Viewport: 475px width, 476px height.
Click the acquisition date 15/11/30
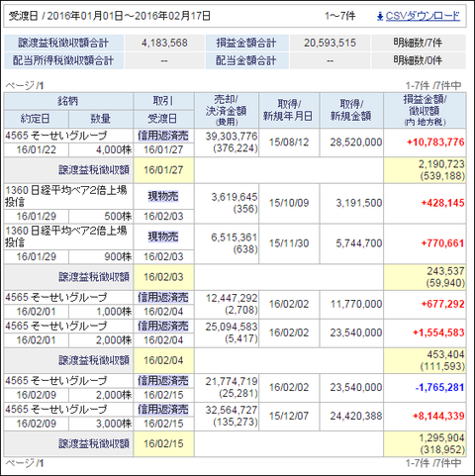click(x=289, y=243)
